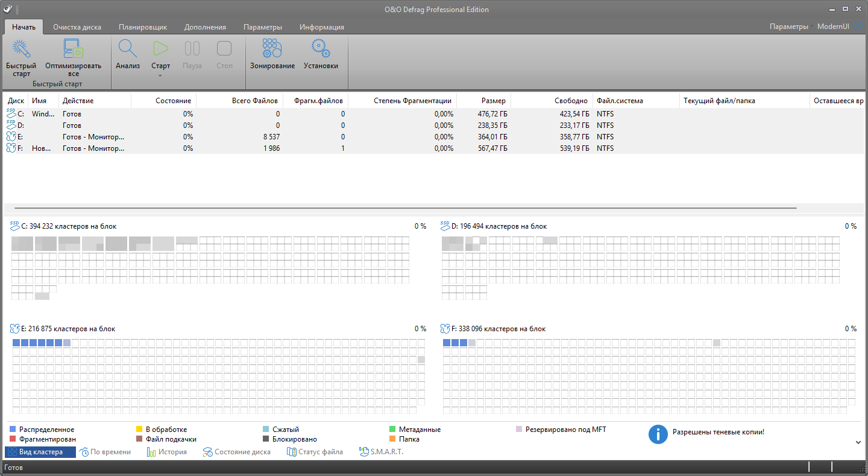868x476 pixels.
Task: Click E: cluster map drive icon
Action: 15,329
